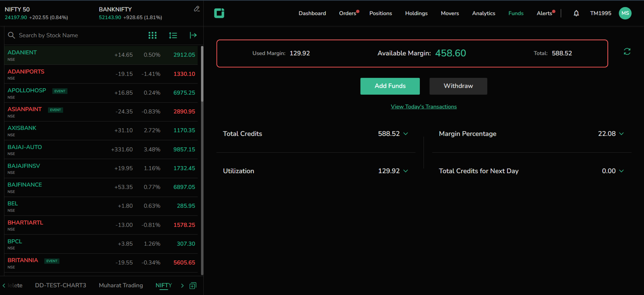The height and width of the screenshot is (295, 644).
Task: Go to previous watchlist tabs arrow
Action: [4, 285]
